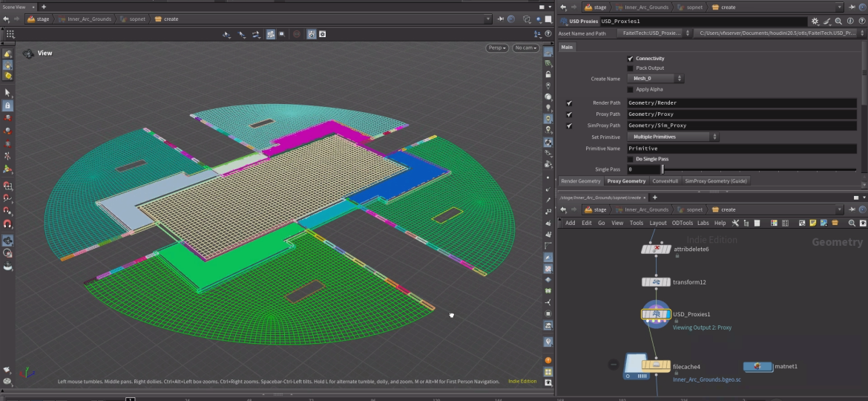Open the No cam dropdown button

525,48
